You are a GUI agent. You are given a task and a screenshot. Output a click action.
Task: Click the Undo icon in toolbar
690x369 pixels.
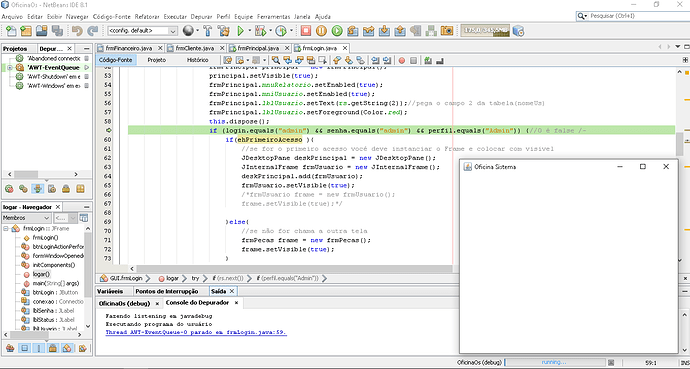pyautogui.click(x=77, y=31)
